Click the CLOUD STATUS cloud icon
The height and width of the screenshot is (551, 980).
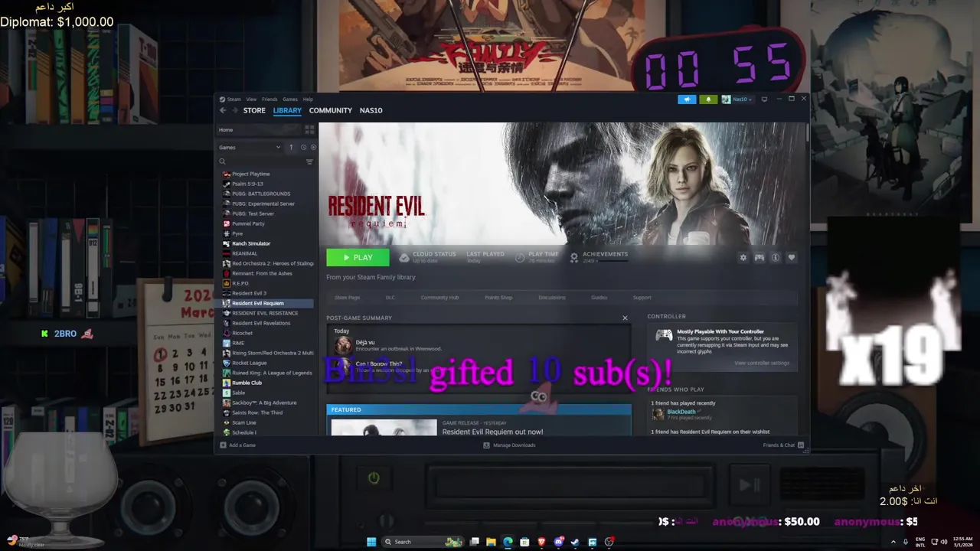point(404,258)
